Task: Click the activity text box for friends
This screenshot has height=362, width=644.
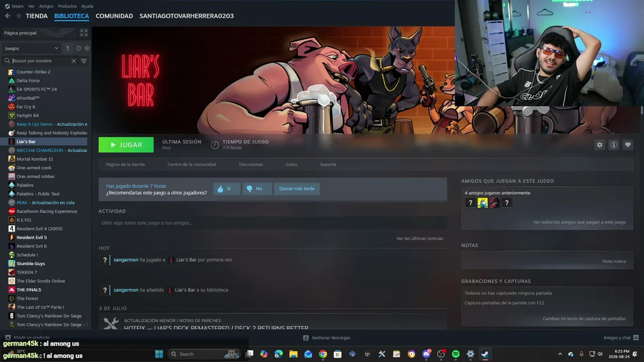Action: tap(273, 223)
